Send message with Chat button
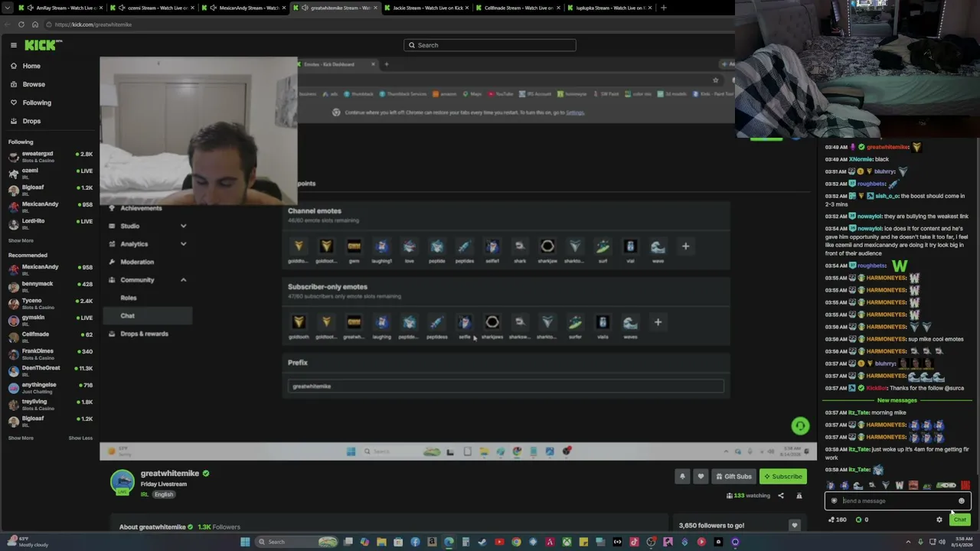 tap(960, 520)
